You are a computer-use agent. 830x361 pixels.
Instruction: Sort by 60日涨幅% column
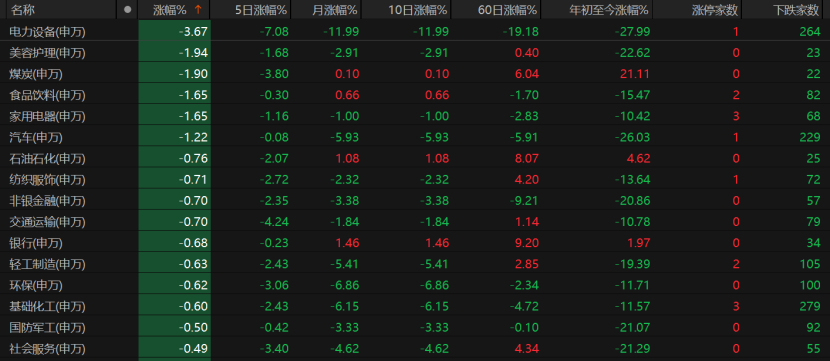(508, 10)
